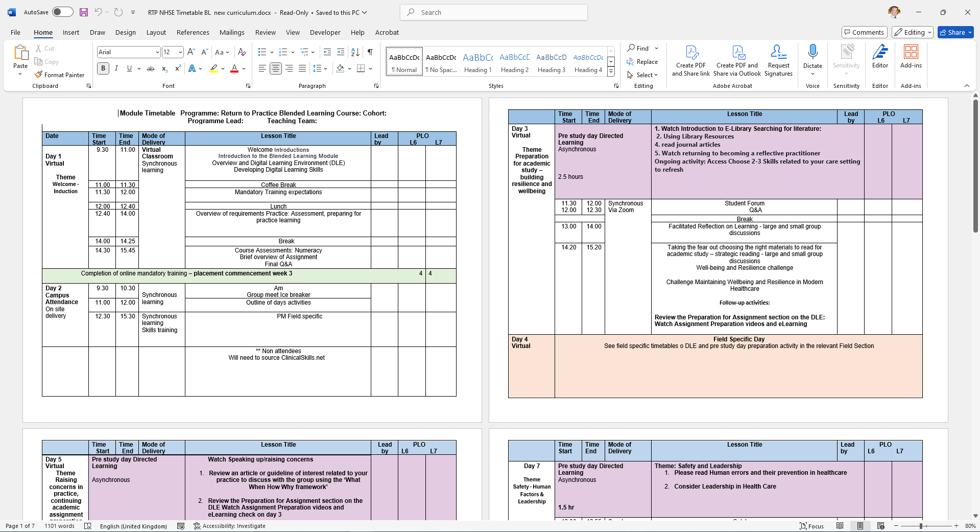The image size is (980, 532).
Task: Toggle Bold formatting
Action: tap(103, 68)
